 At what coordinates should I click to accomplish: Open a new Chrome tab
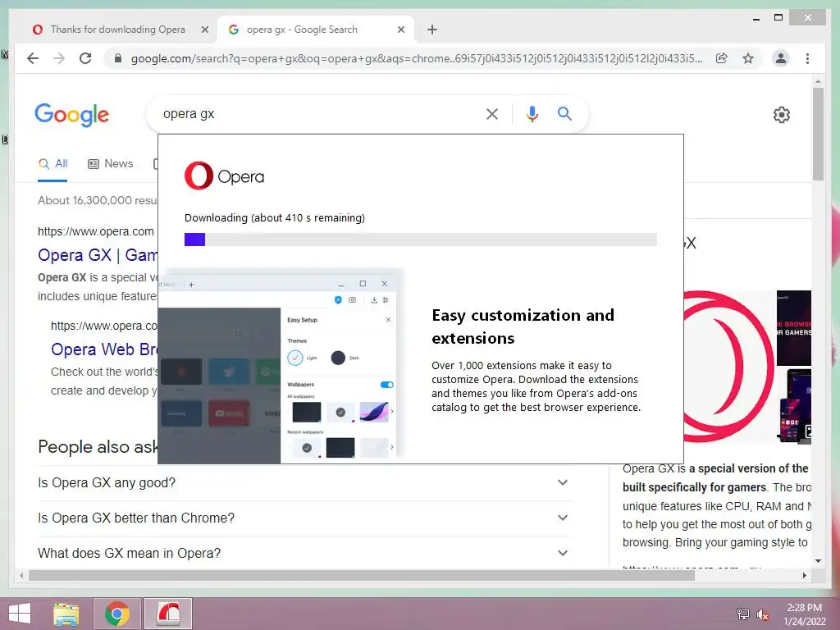432,30
